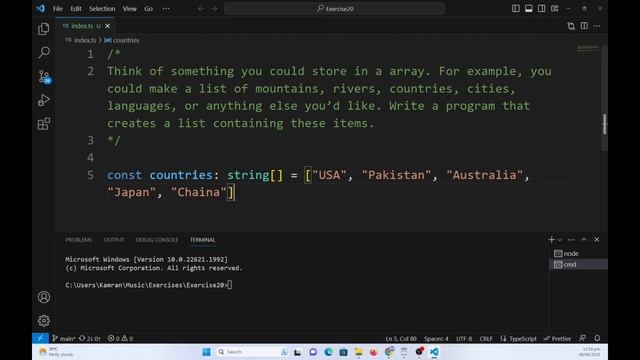Viewport: 640px width, 360px height.
Task: Click Ln 5, Col 80 cursor position
Action: 401,338
